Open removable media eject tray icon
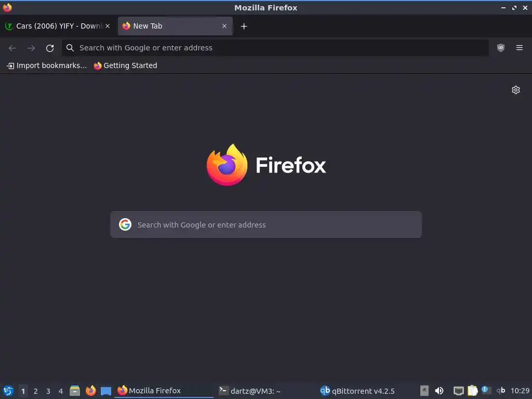Viewport: 532px width, 399px height. coord(424,391)
